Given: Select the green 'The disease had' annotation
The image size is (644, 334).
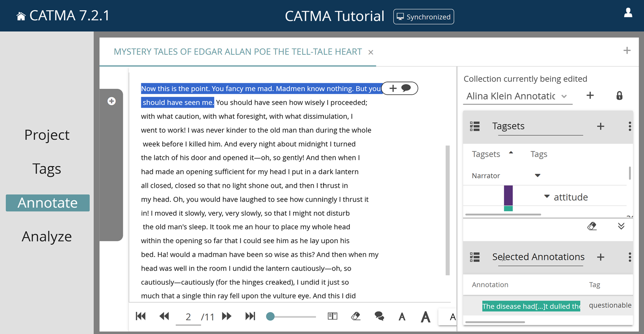Looking at the screenshot, I should pos(531,306).
